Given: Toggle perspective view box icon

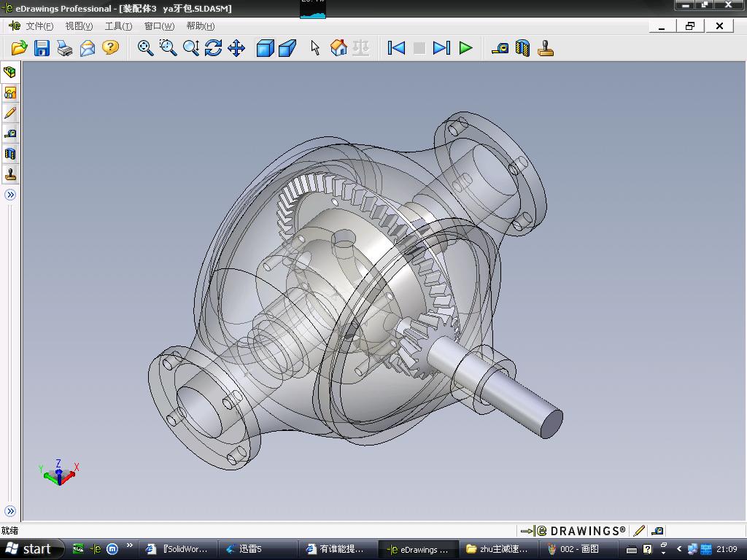Looking at the screenshot, I should 287,47.
